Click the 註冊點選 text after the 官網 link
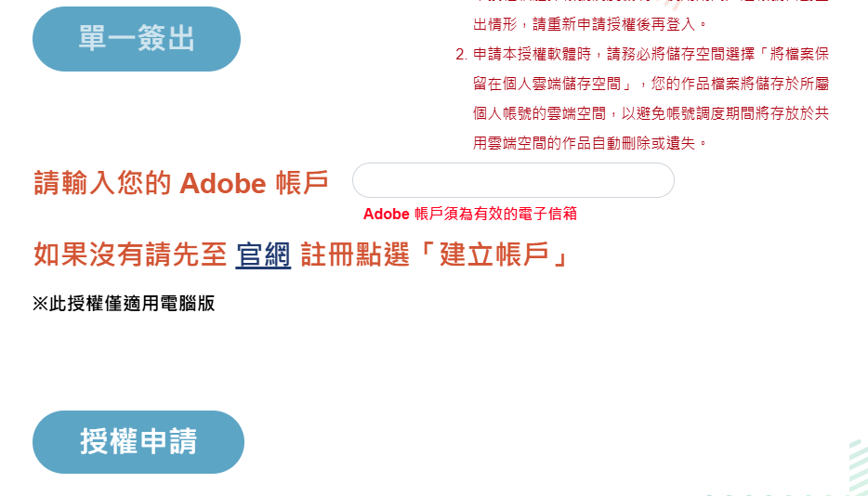Viewport: 868px width, 496px height. tap(354, 255)
